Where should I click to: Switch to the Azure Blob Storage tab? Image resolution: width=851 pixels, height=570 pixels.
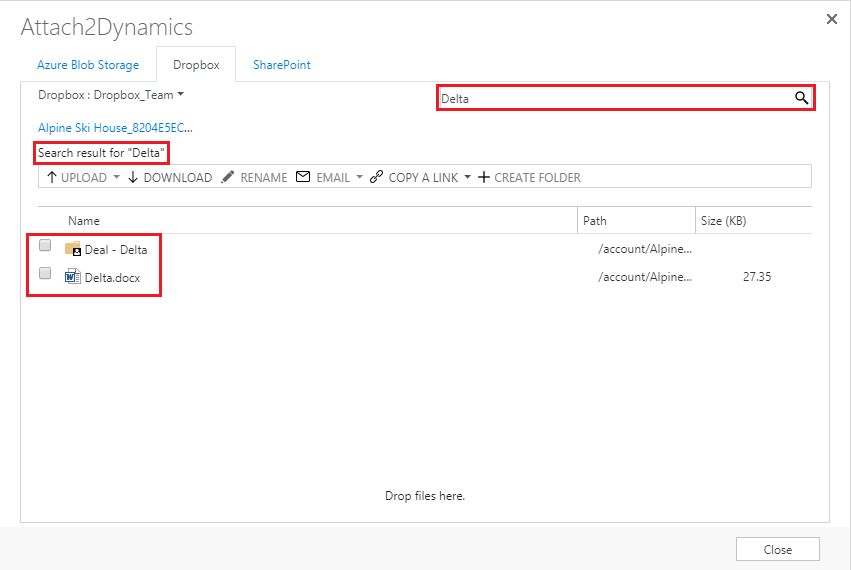coord(88,65)
